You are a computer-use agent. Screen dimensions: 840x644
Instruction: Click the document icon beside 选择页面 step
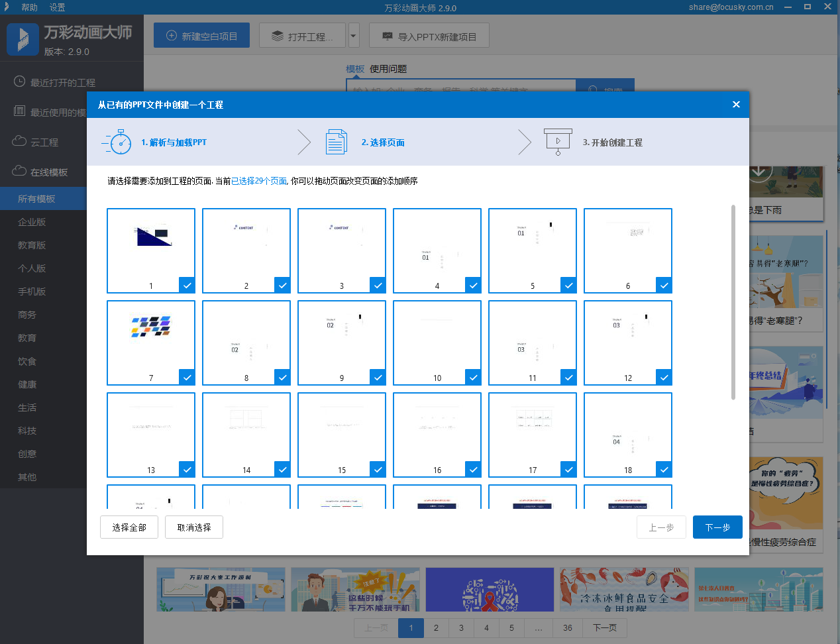(x=336, y=142)
